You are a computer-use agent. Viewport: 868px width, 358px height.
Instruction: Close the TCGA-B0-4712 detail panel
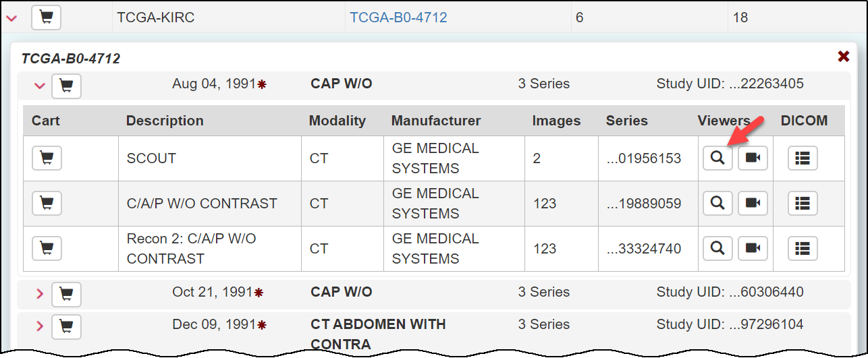(843, 57)
